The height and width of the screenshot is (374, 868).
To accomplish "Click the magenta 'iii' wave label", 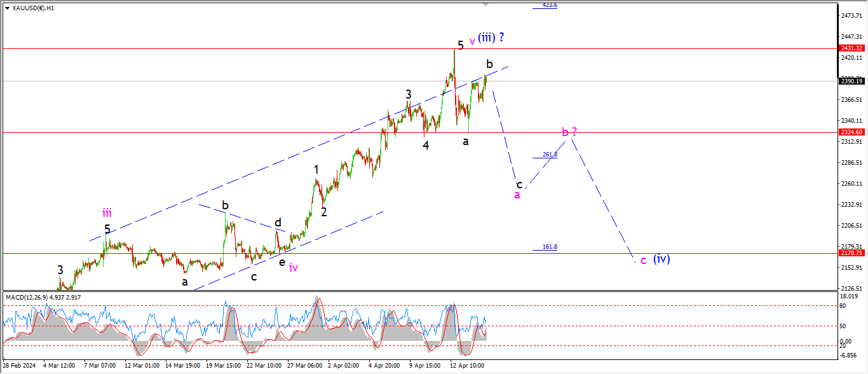I will click(107, 214).
